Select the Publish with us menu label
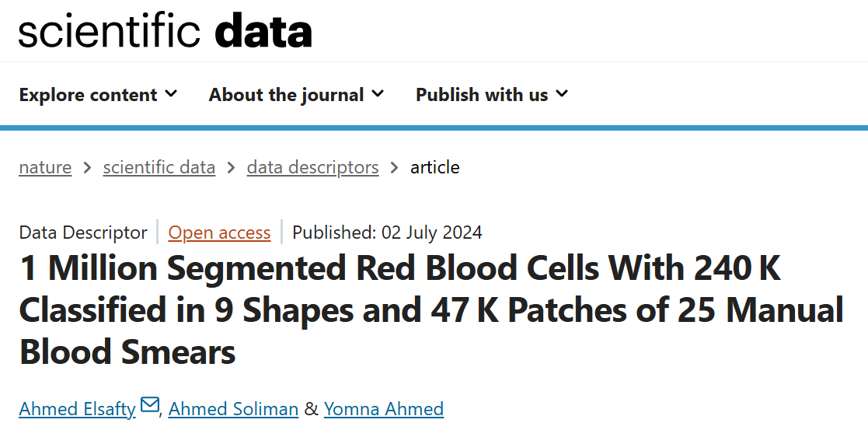868x437 pixels. click(x=482, y=95)
